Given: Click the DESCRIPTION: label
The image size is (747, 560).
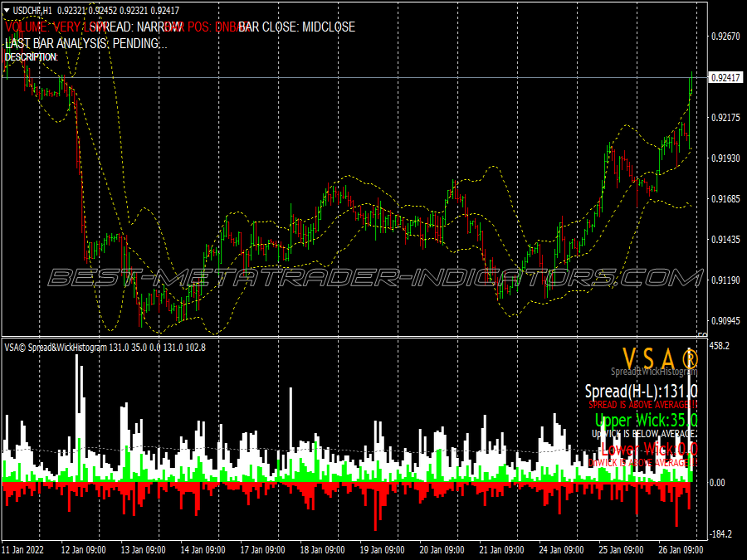Looking at the screenshot, I should 32,57.
